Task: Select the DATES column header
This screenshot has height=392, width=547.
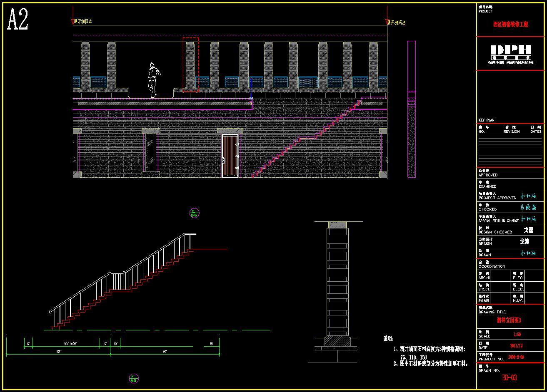Action: [x=536, y=131]
